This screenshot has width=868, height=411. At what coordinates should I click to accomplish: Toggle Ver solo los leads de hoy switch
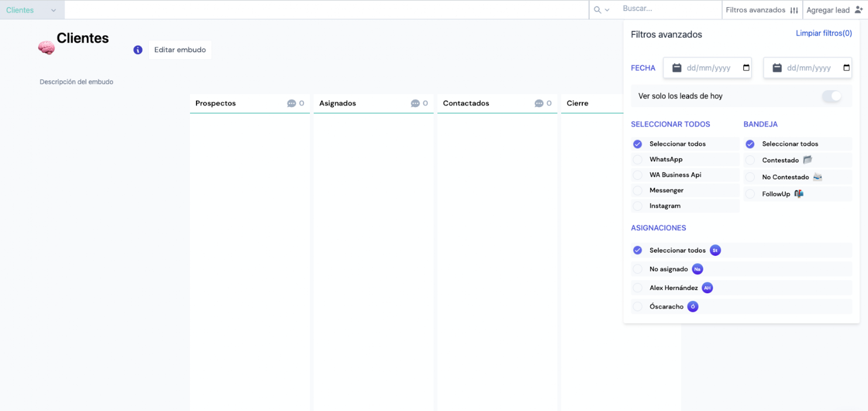click(x=831, y=96)
